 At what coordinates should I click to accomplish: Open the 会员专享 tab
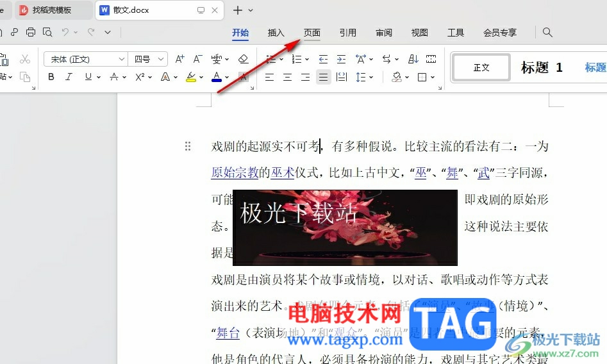[x=500, y=33]
